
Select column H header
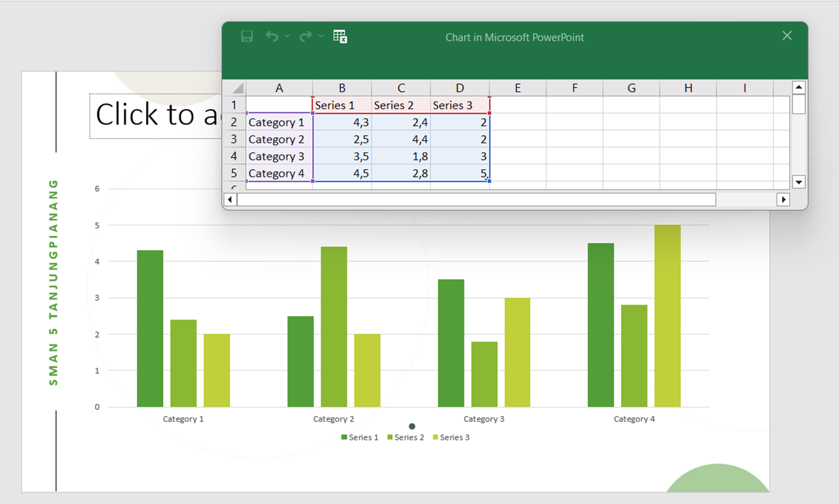[688, 88]
